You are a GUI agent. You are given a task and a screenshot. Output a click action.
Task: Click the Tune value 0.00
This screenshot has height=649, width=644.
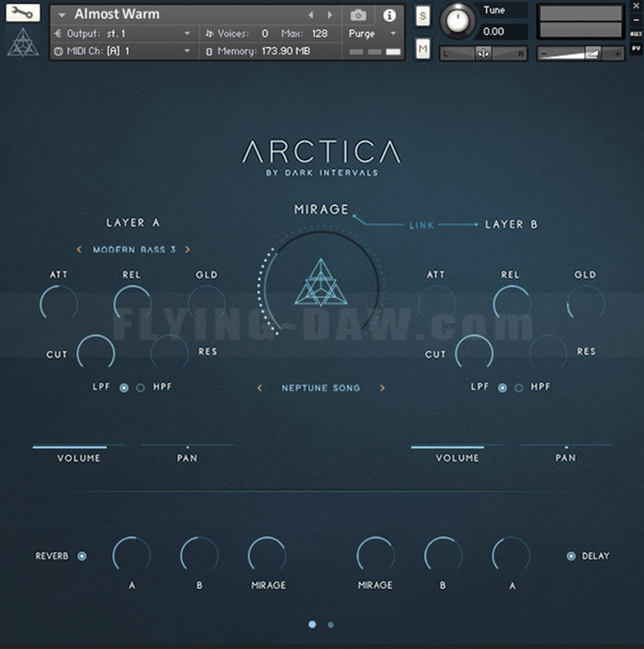click(494, 32)
